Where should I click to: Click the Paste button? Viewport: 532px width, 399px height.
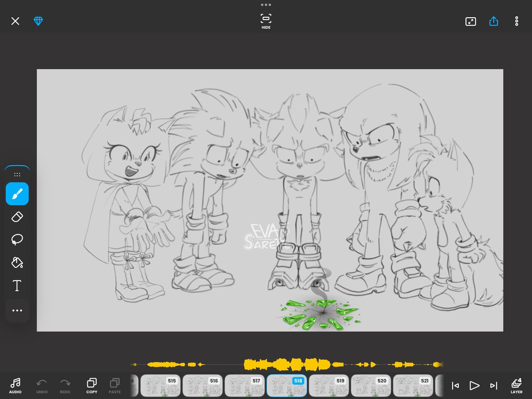pyautogui.click(x=115, y=386)
